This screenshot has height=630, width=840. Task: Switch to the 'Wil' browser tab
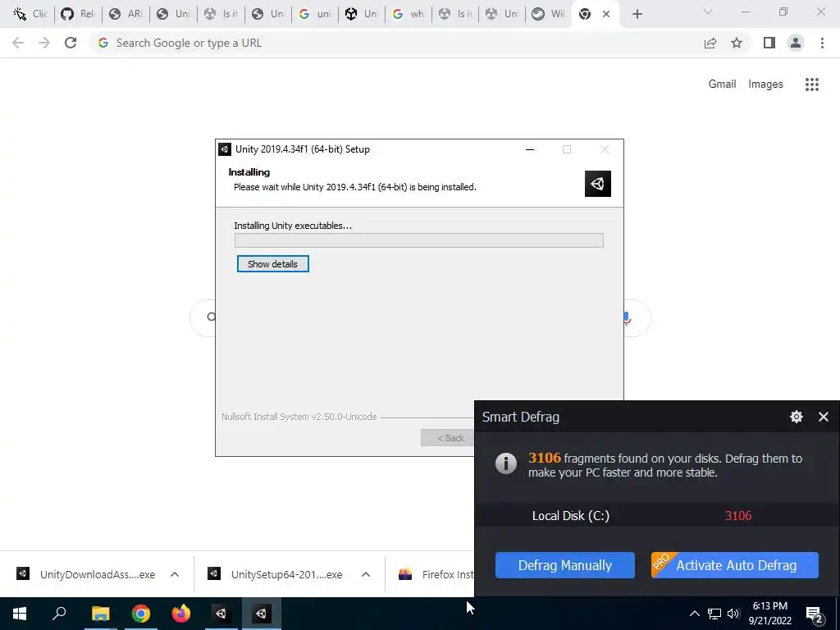tap(548, 14)
